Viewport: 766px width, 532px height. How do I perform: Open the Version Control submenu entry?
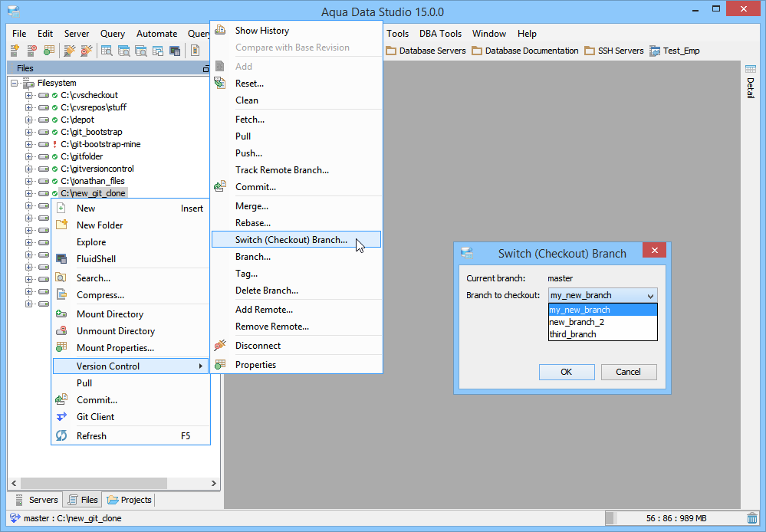(x=131, y=366)
